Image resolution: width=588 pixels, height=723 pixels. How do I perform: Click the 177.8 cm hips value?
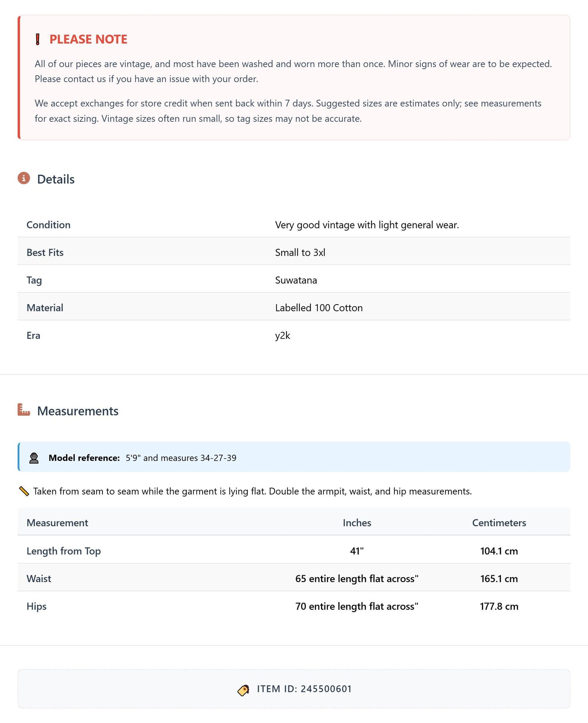click(499, 606)
